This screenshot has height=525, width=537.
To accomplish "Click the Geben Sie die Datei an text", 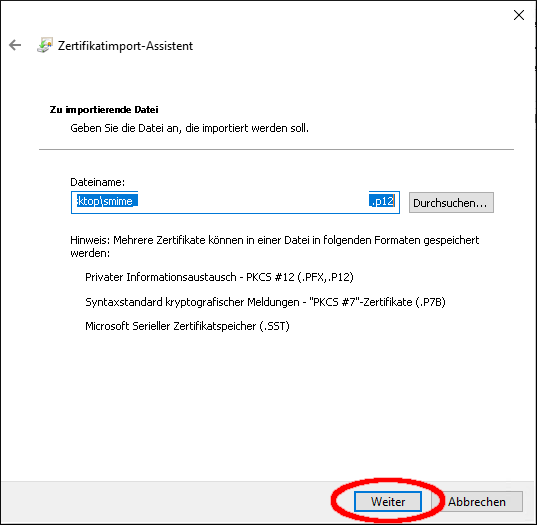I will [x=189, y=128].
